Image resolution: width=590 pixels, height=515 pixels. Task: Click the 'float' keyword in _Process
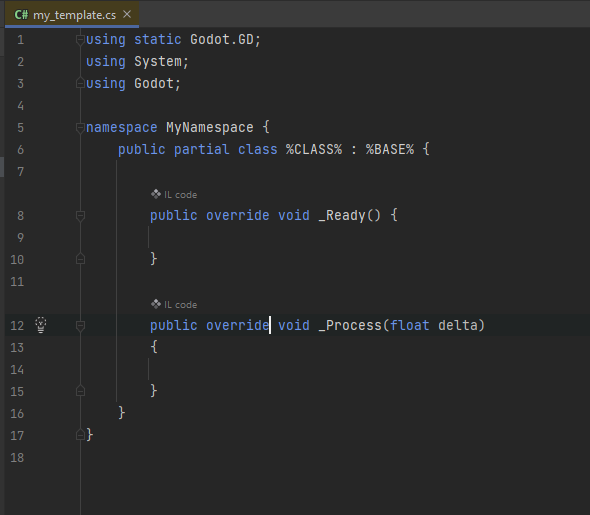[409, 325]
